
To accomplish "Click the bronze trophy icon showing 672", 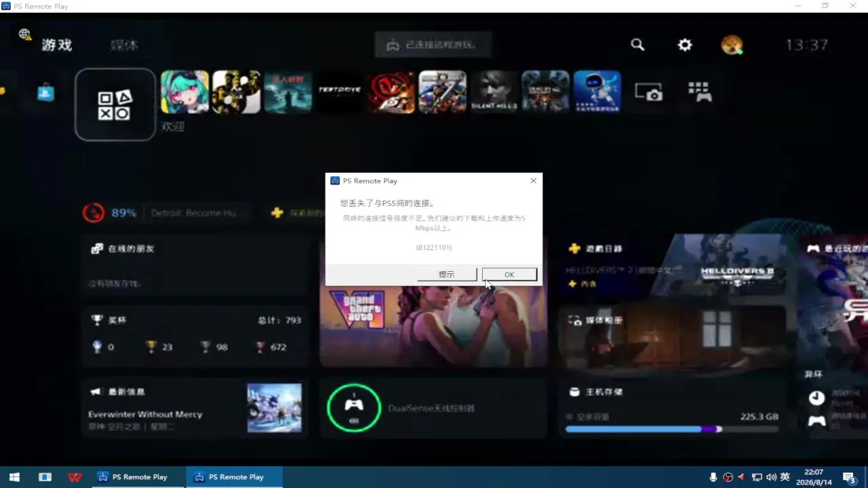I will tap(260, 347).
